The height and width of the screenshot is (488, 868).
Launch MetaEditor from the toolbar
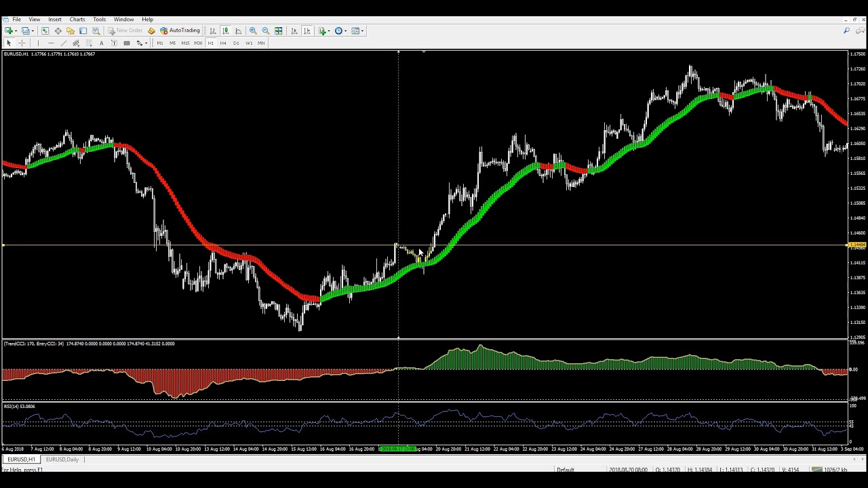point(151,30)
